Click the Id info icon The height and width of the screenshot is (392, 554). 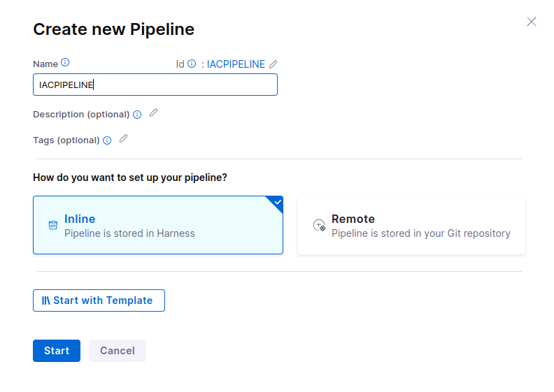click(192, 64)
